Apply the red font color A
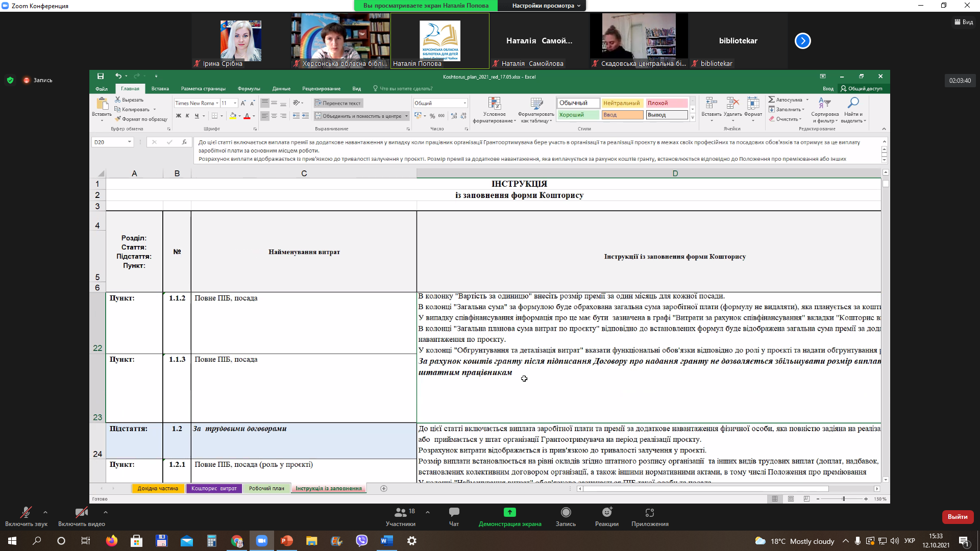This screenshot has height=551, width=980. [x=247, y=116]
